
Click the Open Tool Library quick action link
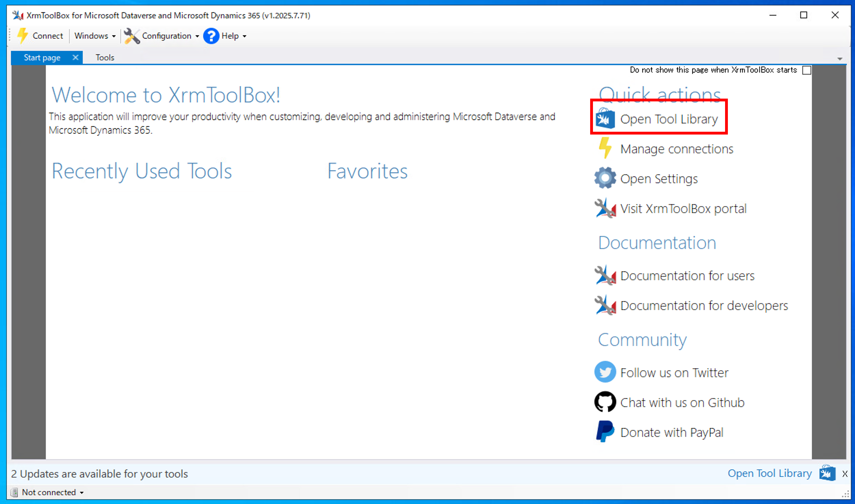(x=669, y=119)
